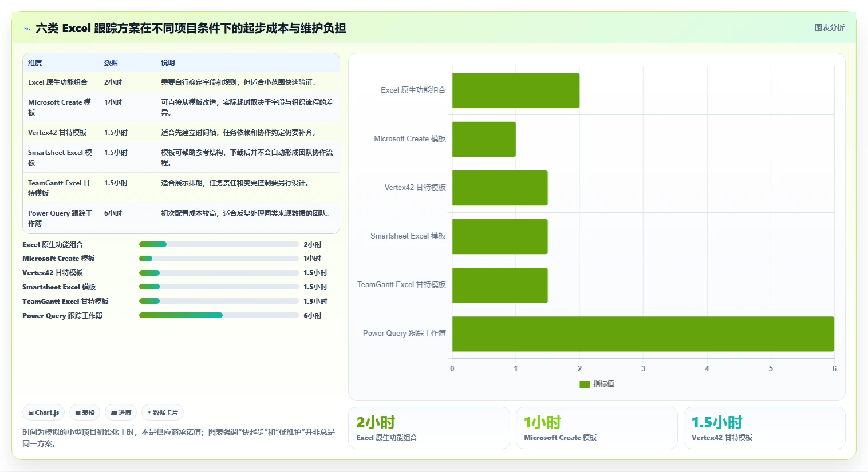Open the 1.5小时 Vertex42 甘特模板 data card
The image size is (868, 472).
[x=764, y=428]
